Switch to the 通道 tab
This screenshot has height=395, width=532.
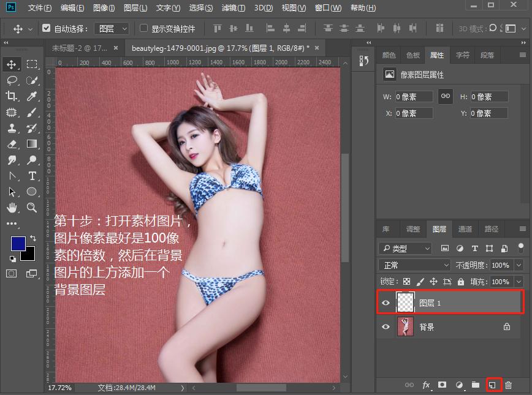point(465,229)
